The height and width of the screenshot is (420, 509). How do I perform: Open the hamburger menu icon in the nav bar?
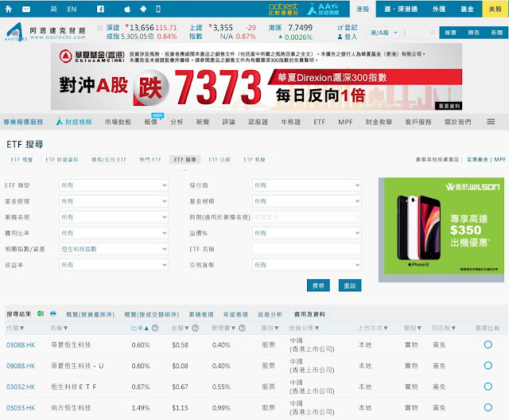[491, 122]
